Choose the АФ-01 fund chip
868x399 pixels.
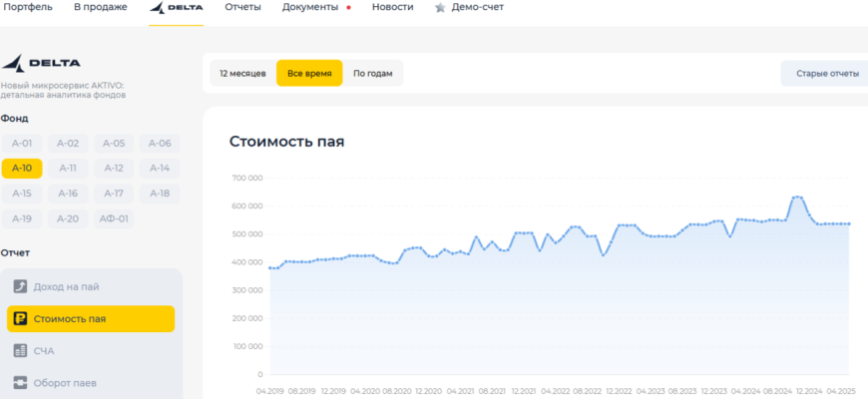114,218
